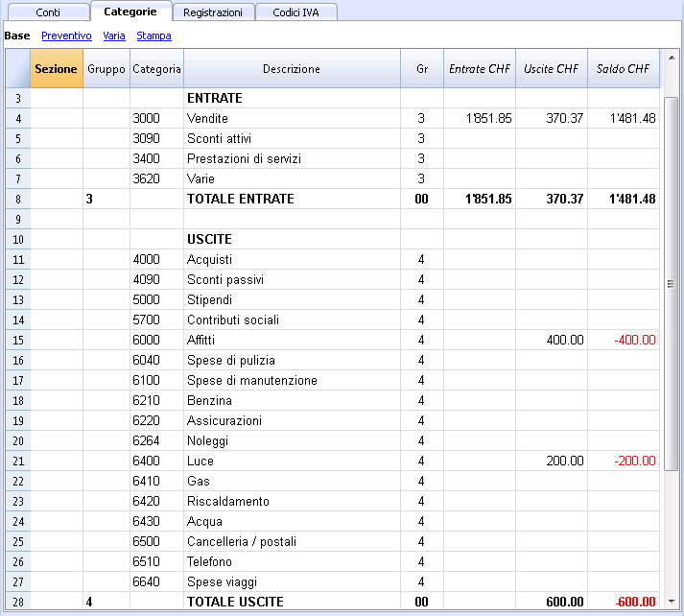Select the Spese viaggi cell

(x=292, y=581)
